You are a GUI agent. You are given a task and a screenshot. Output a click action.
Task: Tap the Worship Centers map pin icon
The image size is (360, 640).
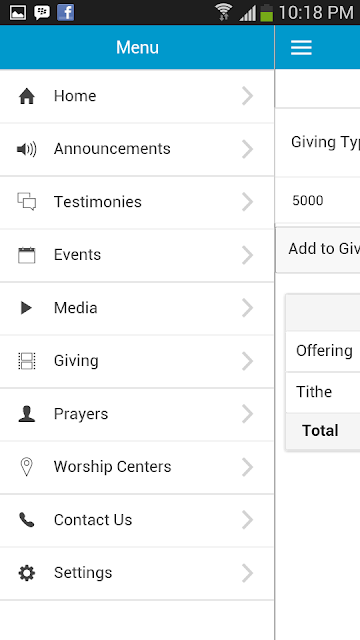27,467
